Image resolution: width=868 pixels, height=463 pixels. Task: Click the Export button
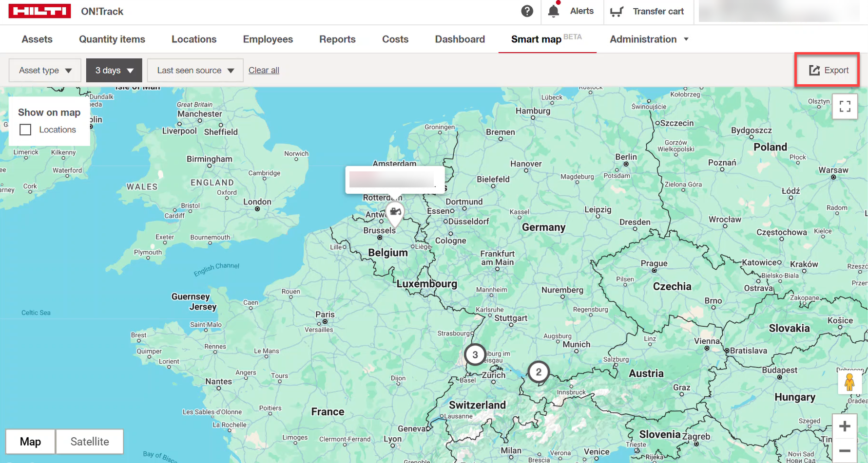tap(829, 70)
